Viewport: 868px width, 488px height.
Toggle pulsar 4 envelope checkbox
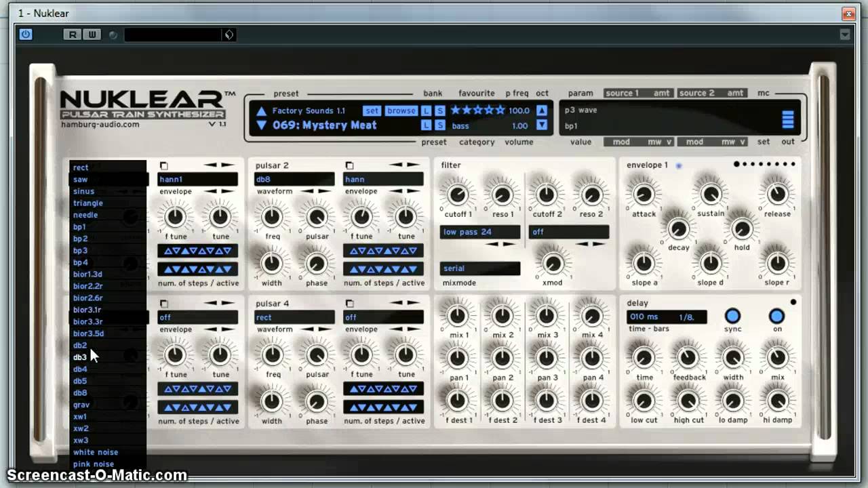pyautogui.click(x=349, y=304)
